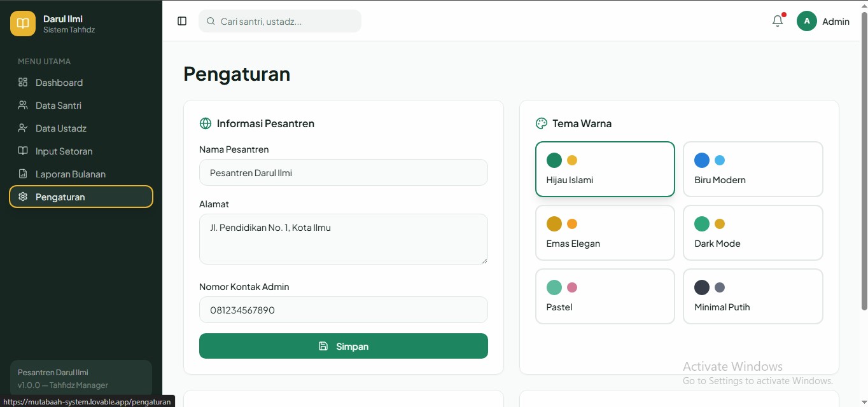Choose the Minimal Putih theme
Screen dimensions: 868x407
pyautogui.click(x=753, y=296)
